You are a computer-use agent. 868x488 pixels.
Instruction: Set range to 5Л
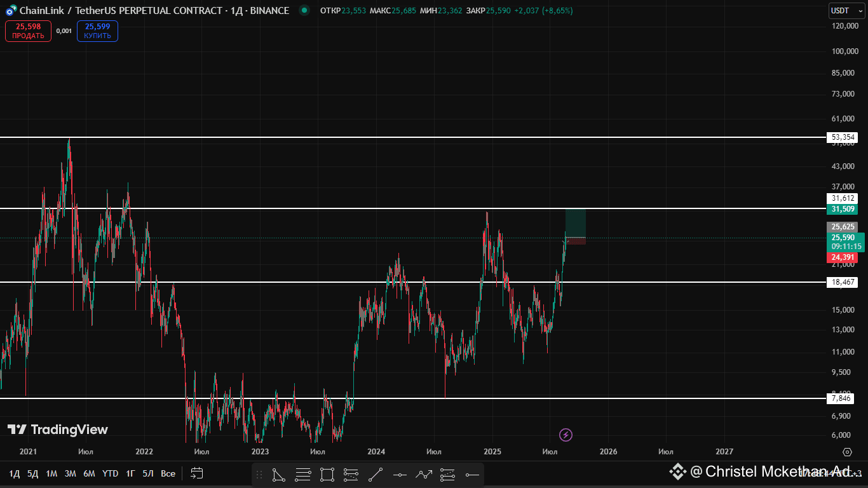click(148, 473)
